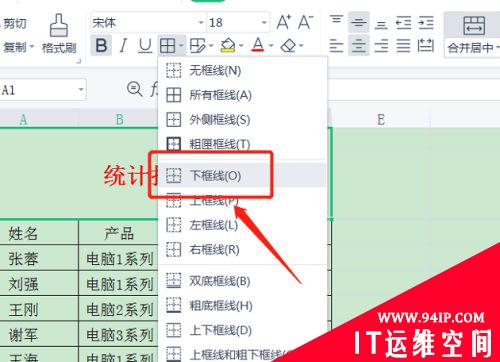Click the 剪切 cut button
The image size is (500, 362).
coord(15,23)
